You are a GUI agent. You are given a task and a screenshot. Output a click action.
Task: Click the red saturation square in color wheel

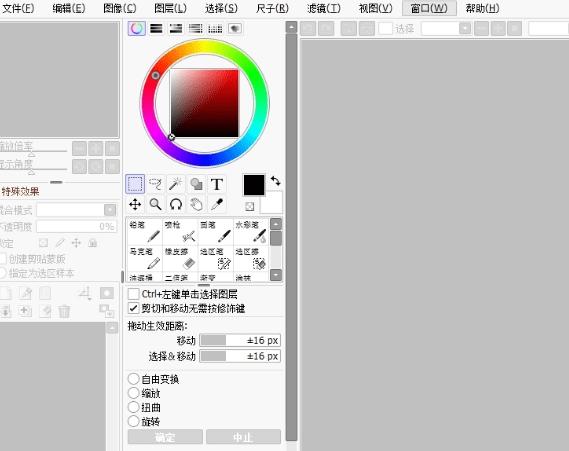[x=205, y=103]
